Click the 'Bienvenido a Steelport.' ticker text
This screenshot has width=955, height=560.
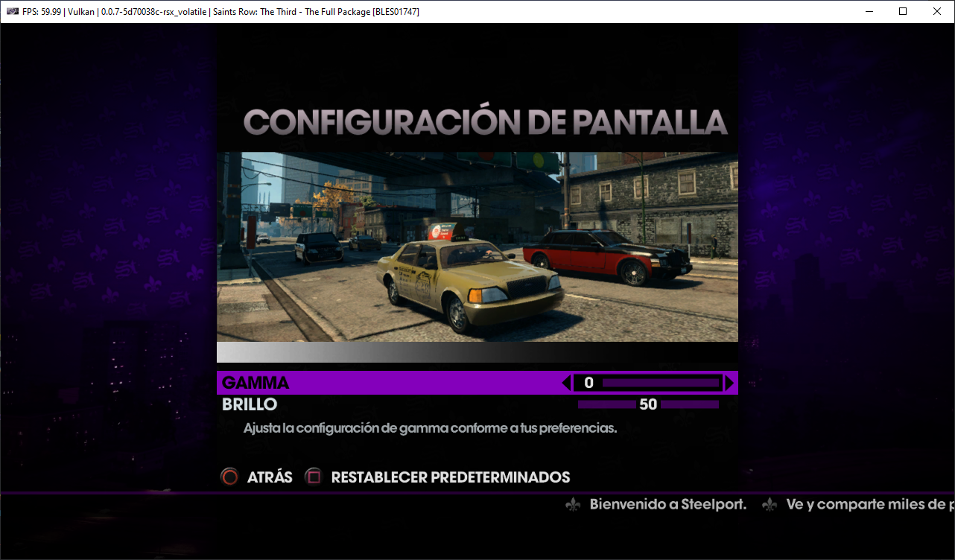(668, 504)
